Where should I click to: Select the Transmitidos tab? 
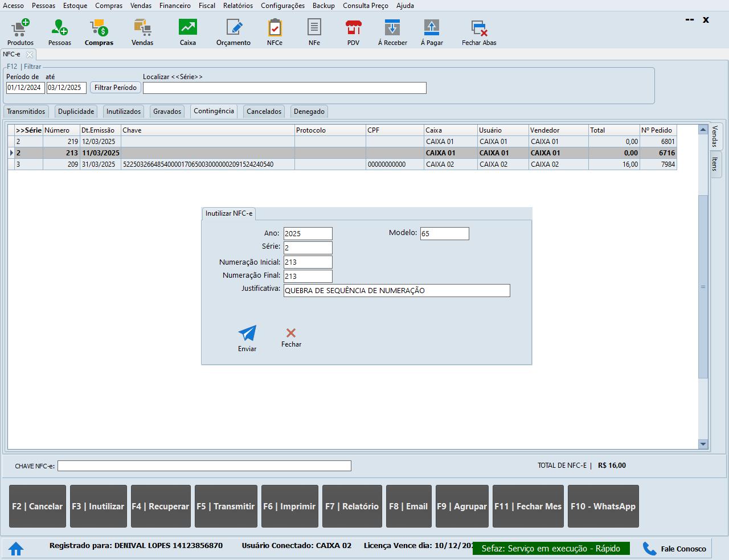pyautogui.click(x=26, y=112)
